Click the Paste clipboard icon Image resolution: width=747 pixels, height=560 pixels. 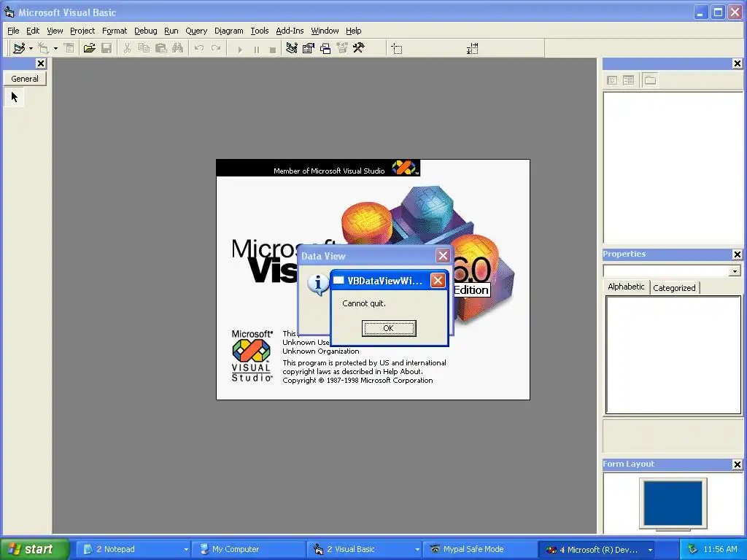click(x=161, y=48)
